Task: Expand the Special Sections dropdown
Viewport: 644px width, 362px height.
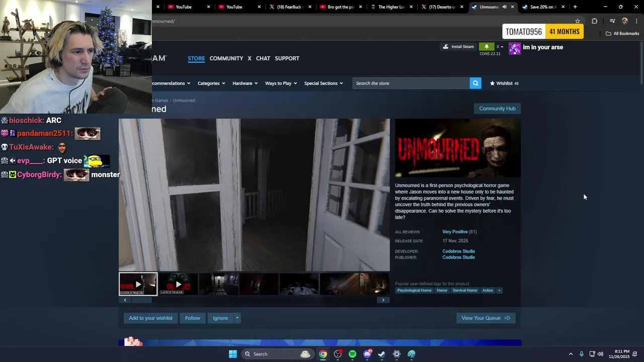Action: coord(324,83)
